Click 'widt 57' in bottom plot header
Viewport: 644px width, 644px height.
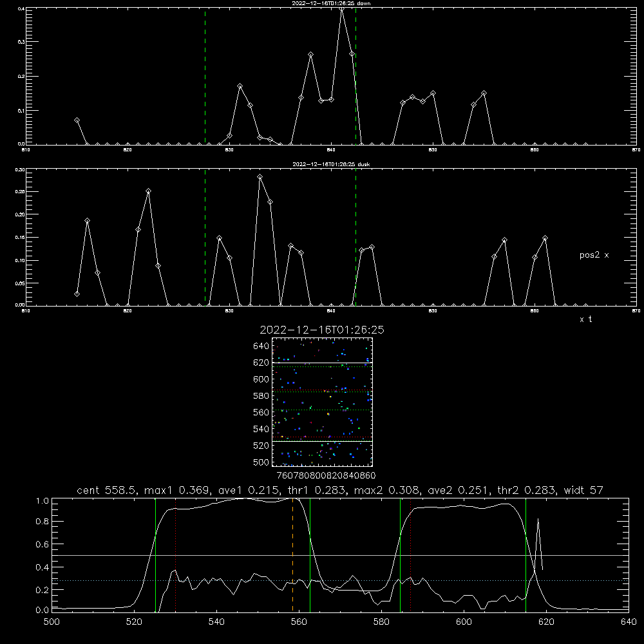click(583, 490)
